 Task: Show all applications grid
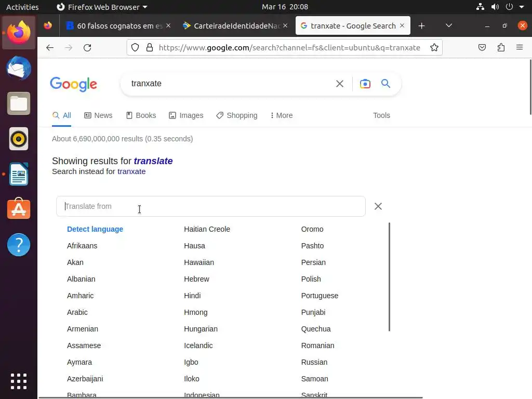click(x=19, y=381)
